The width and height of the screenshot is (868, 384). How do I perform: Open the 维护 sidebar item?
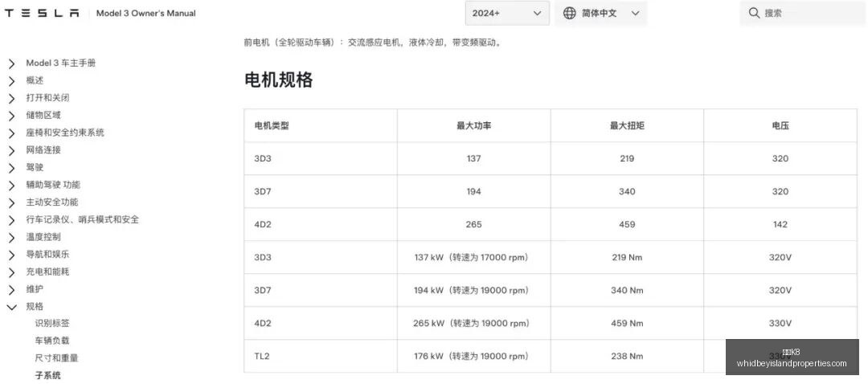click(x=35, y=289)
